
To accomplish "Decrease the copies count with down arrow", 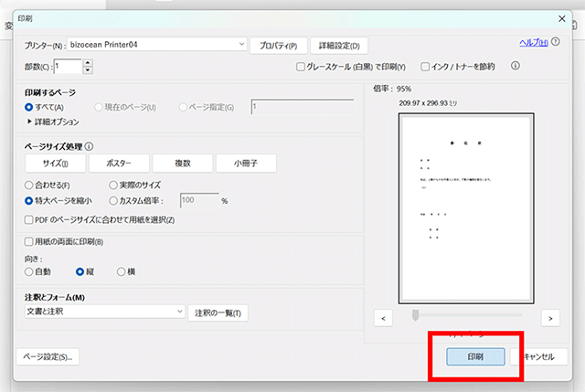I will tap(88, 70).
